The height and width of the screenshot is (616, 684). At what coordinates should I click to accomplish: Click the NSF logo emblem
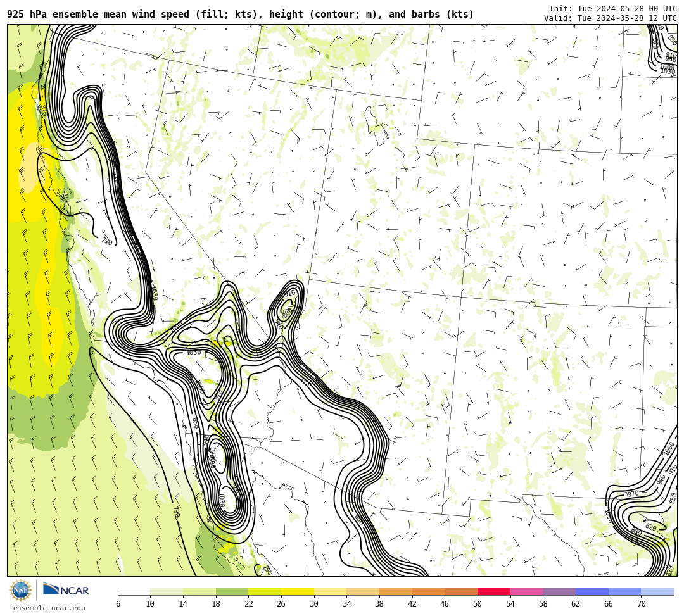(20, 590)
